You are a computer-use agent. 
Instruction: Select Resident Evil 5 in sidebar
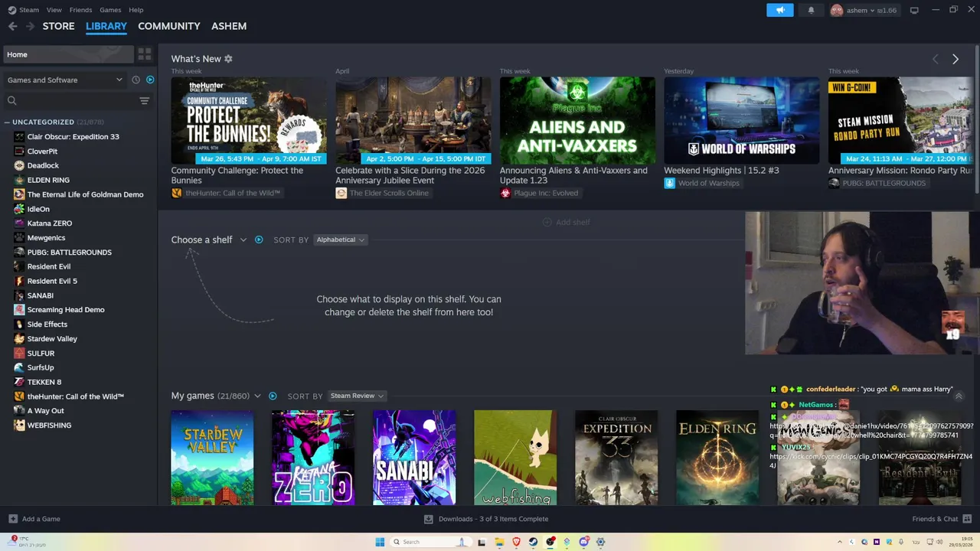pyautogui.click(x=52, y=281)
